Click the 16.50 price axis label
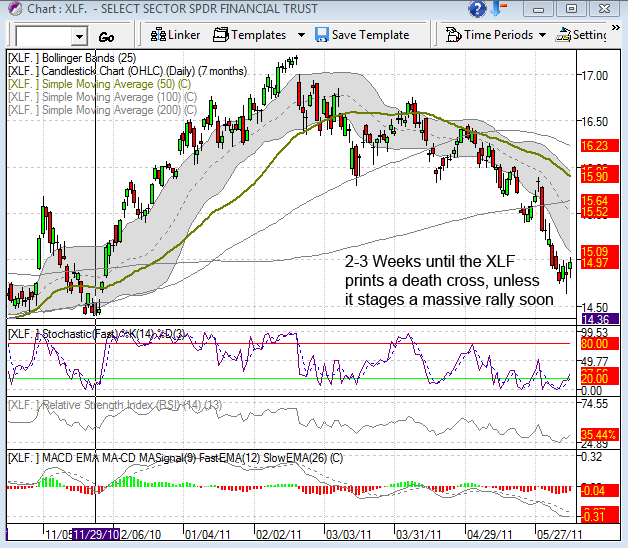The height and width of the screenshot is (548, 628). 595,121
